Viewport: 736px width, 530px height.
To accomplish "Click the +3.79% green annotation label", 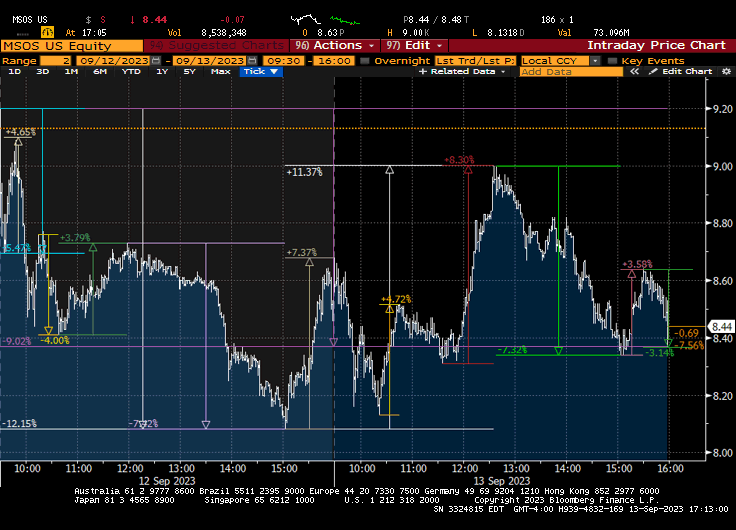I will [x=75, y=238].
